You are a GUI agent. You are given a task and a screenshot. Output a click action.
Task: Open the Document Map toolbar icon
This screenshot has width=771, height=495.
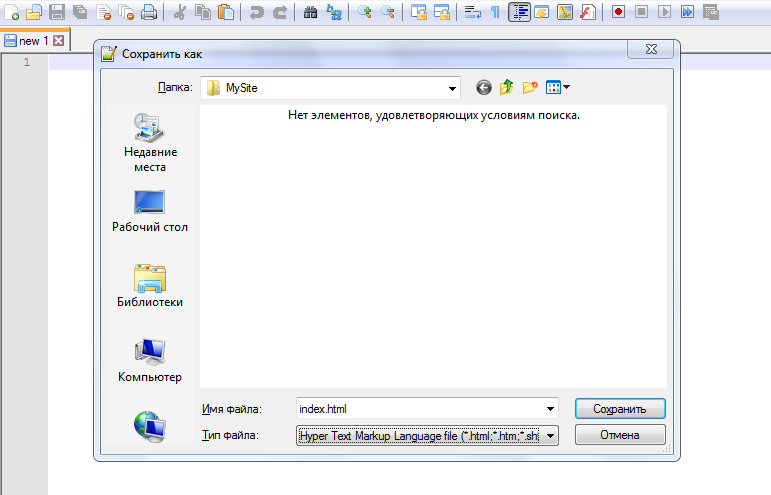(565, 11)
